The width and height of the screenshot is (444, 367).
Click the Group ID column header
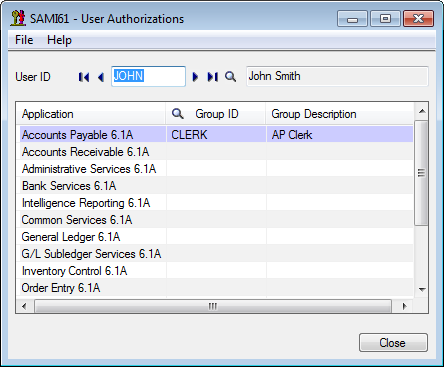[217, 114]
